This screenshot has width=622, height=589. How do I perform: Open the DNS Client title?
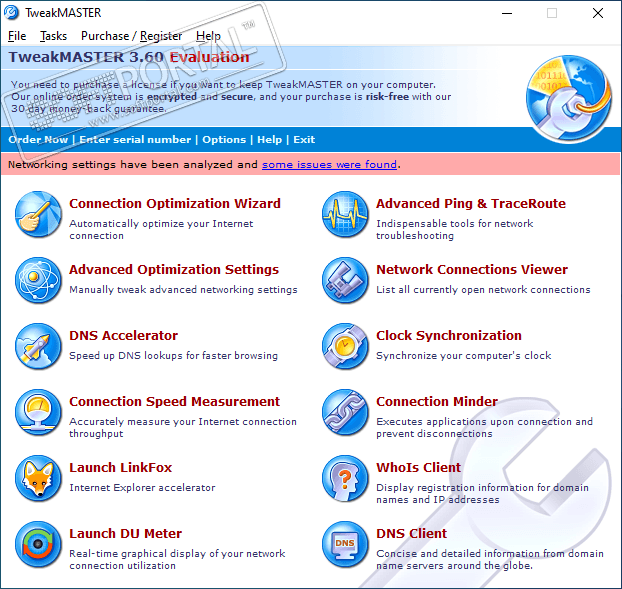[411, 534]
